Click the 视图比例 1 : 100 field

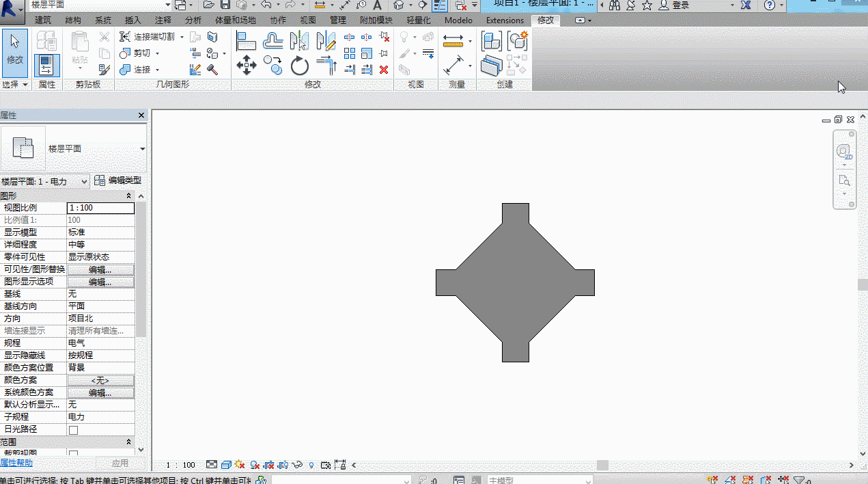(x=100, y=208)
